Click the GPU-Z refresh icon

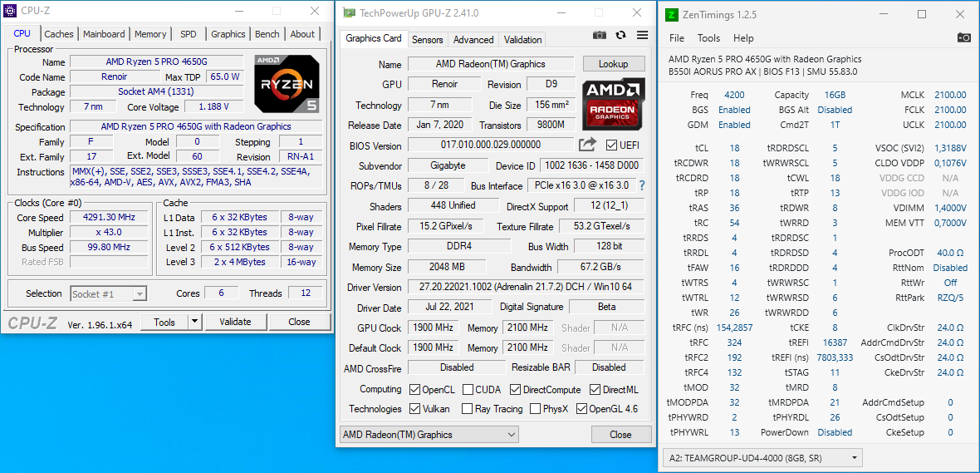(620, 35)
